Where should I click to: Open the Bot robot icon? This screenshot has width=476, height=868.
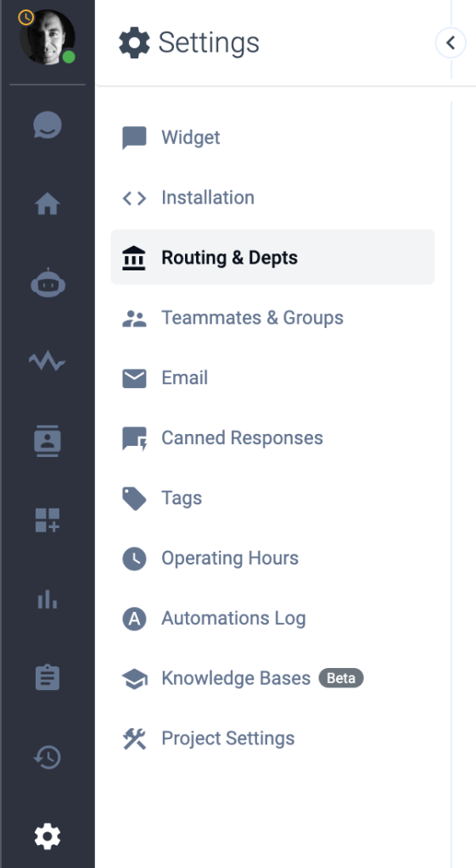(x=48, y=283)
